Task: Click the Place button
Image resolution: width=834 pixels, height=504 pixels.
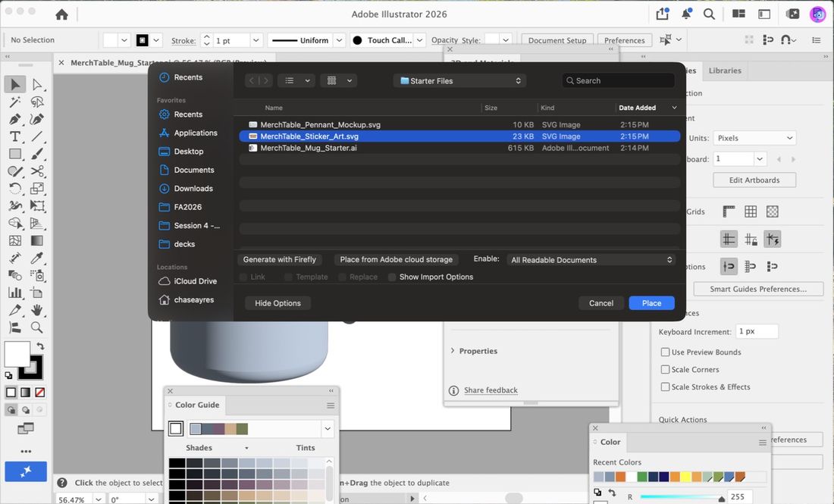Action: tap(651, 303)
